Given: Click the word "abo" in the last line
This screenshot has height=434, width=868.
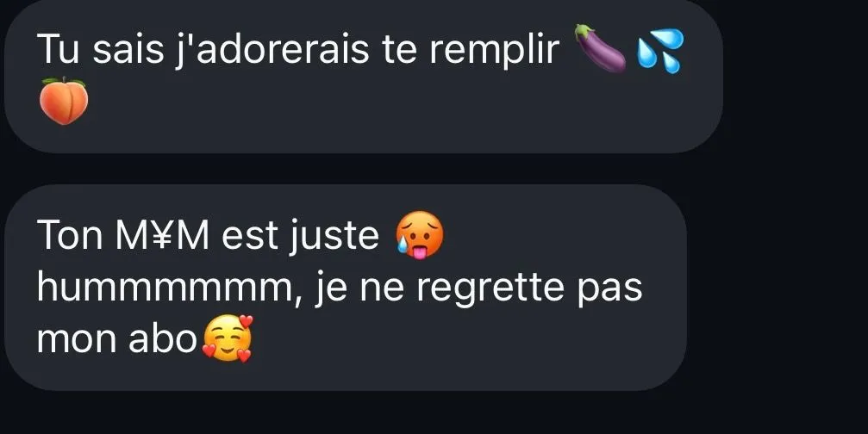Looking at the screenshot, I should point(163,339).
